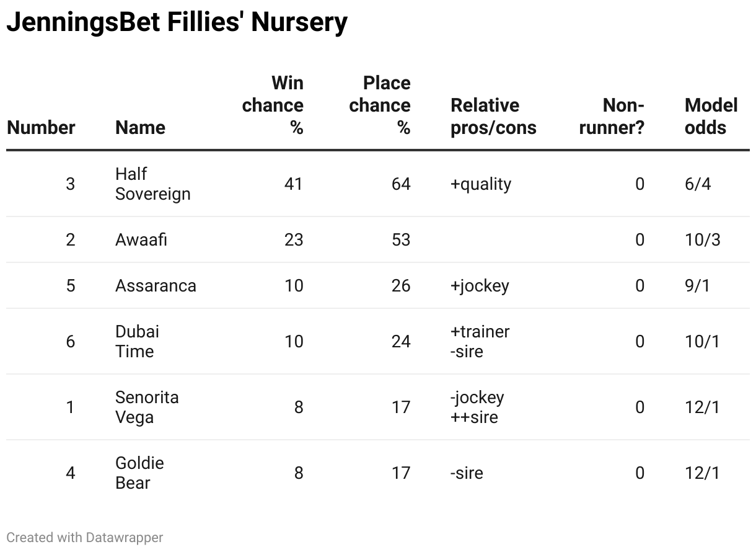The height and width of the screenshot is (552, 756).
Task: Click the Name column header
Action: (x=140, y=128)
